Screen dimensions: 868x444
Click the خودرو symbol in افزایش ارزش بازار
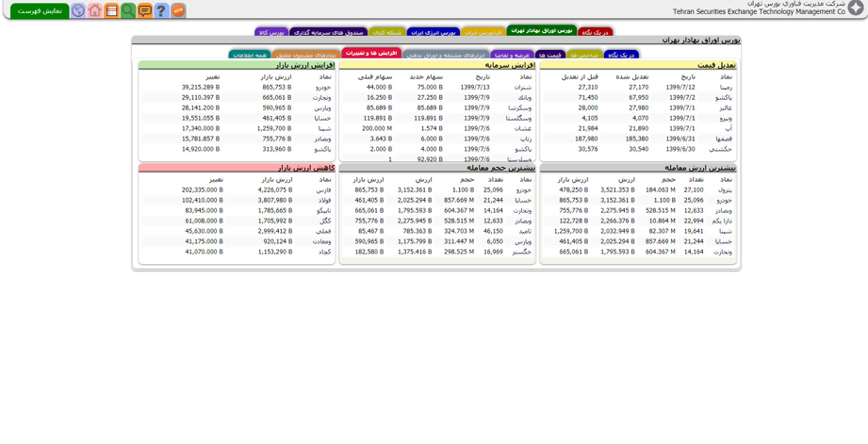click(x=323, y=87)
